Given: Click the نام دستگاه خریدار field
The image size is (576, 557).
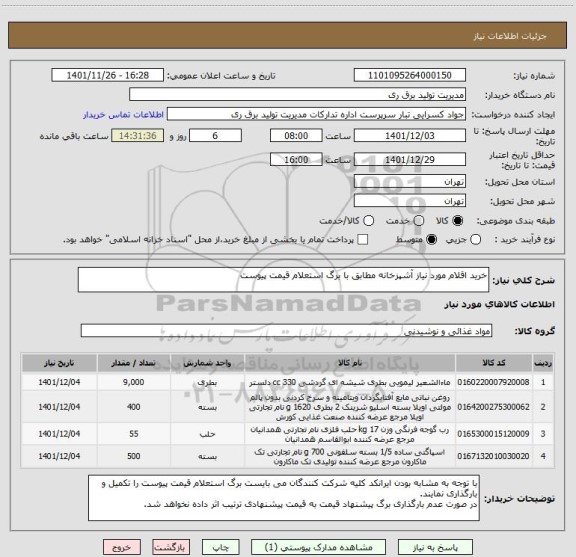Looking at the screenshot, I should point(298,94).
